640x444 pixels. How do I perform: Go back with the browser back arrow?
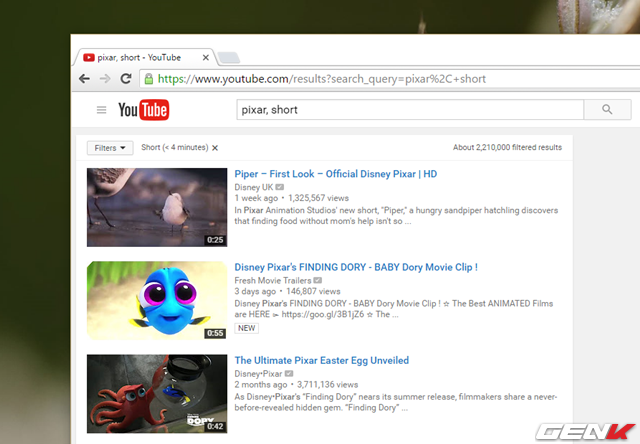85,78
